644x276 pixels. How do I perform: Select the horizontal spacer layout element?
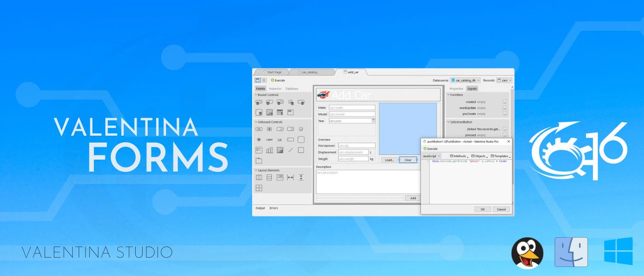coord(290,177)
